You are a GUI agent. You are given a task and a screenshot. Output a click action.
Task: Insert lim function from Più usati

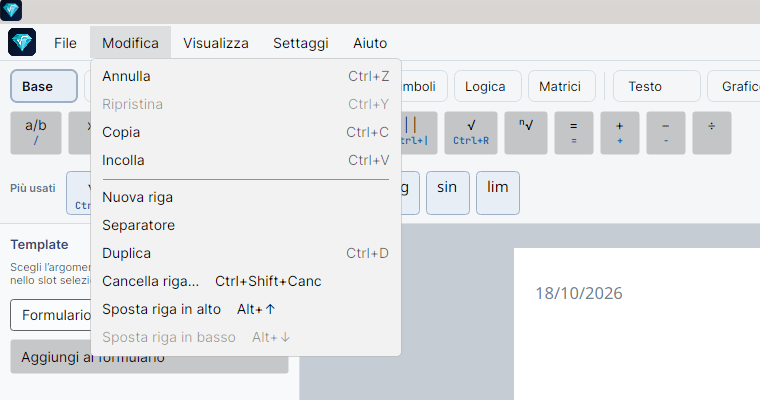coord(498,192)
